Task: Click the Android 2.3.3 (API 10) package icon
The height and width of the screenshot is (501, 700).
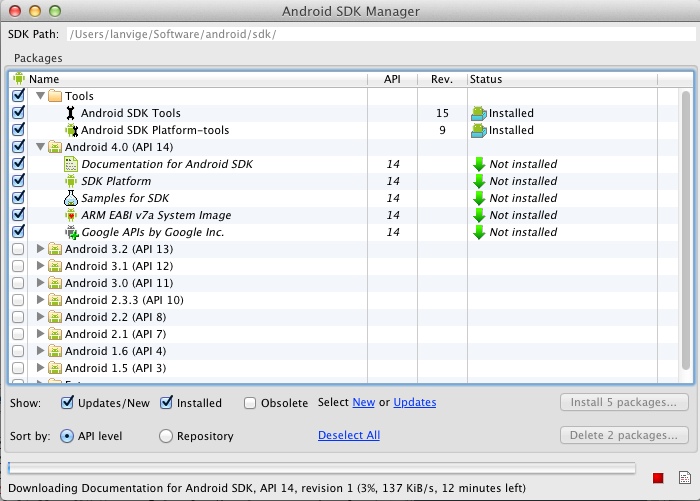Action: coord(54,300)
